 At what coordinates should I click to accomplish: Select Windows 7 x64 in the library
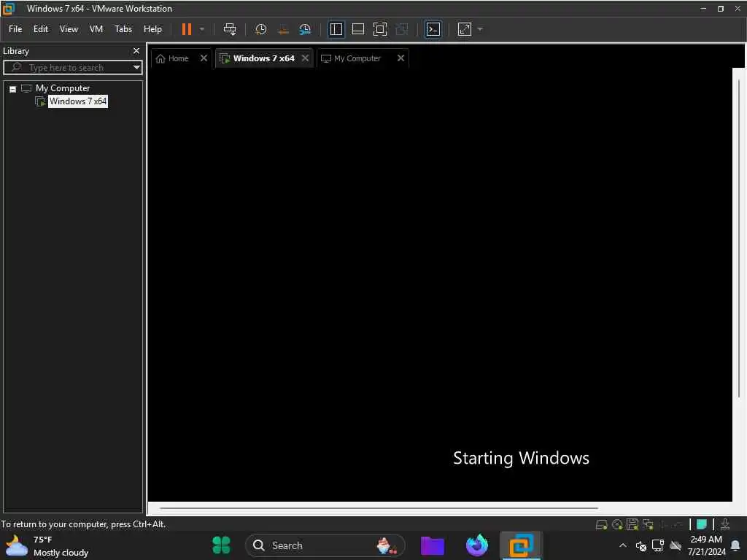[78, 101]
